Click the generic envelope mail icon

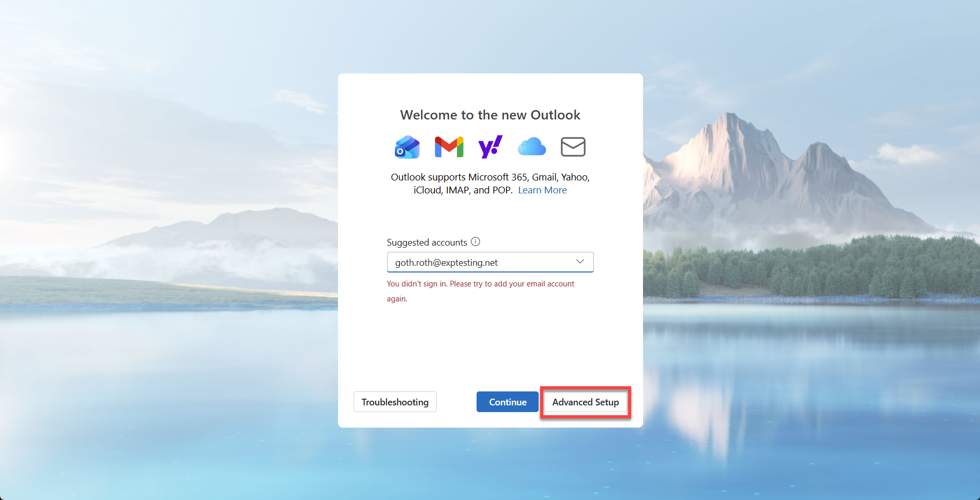coord(573,147)
